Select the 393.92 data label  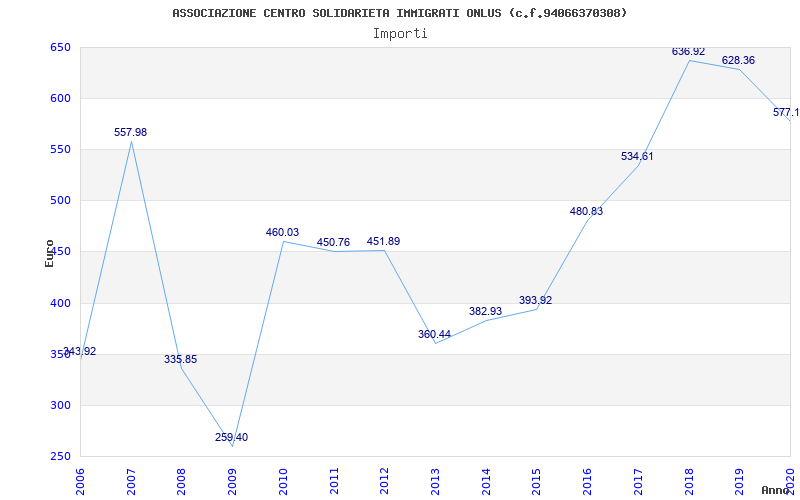pyautogui.click(x=535, y=300)
